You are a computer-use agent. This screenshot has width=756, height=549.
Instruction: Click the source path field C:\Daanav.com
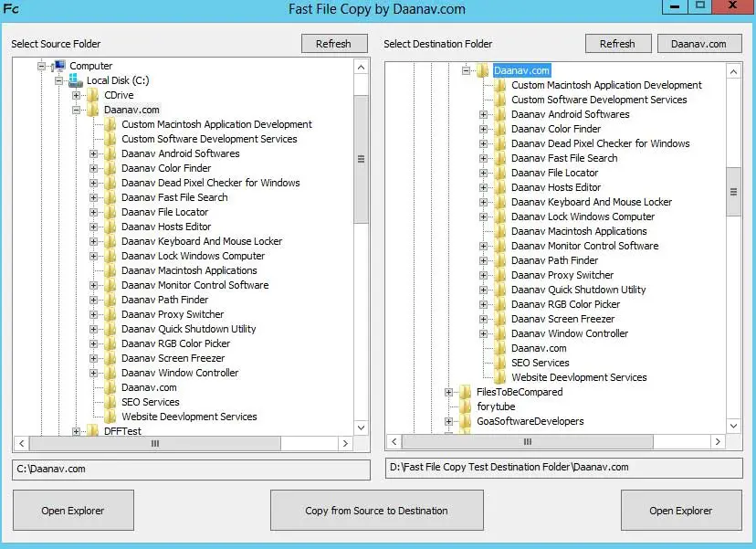(192, 470)
